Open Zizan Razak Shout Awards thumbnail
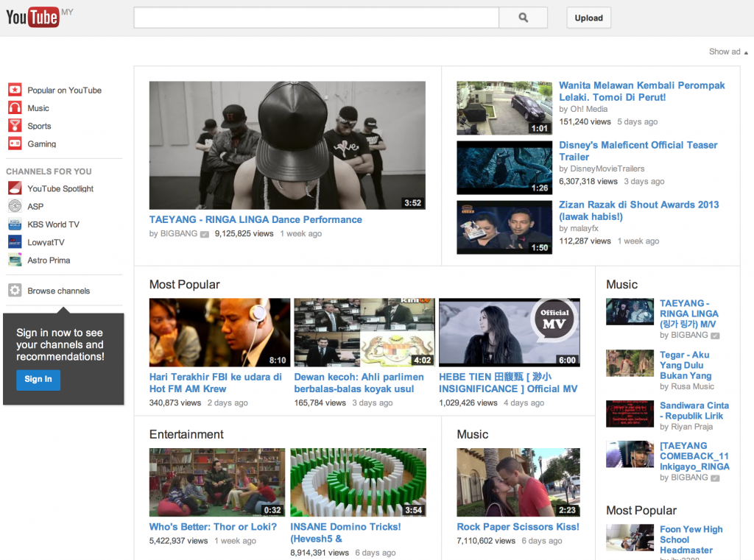754x560 pixels. tap(504, 227)
